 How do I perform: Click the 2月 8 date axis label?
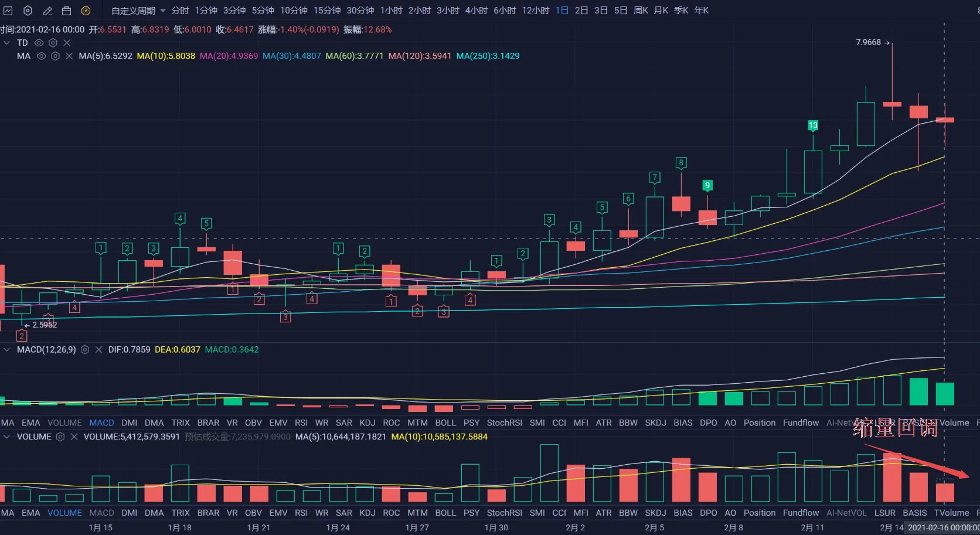733,528
